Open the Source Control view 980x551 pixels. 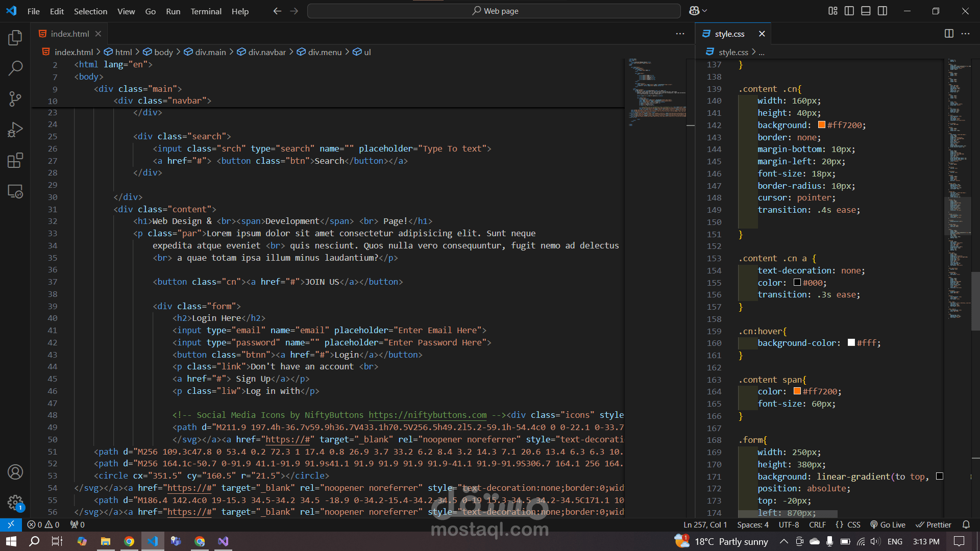[15, 98]
